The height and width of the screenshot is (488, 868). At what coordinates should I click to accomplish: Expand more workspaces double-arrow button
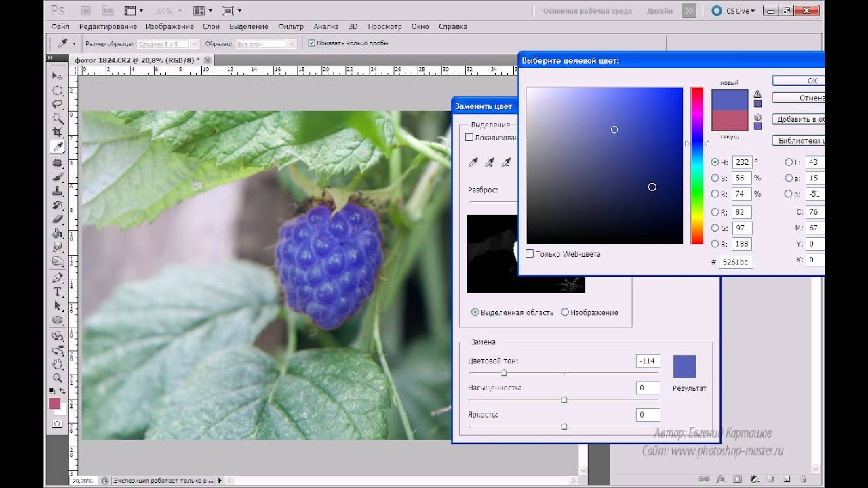689,11
